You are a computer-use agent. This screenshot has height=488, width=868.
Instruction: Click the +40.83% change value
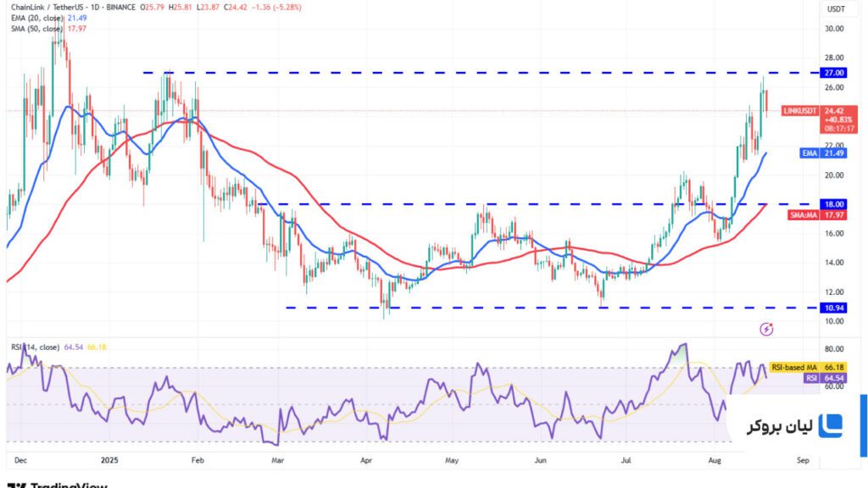click(x=838, y=119)
